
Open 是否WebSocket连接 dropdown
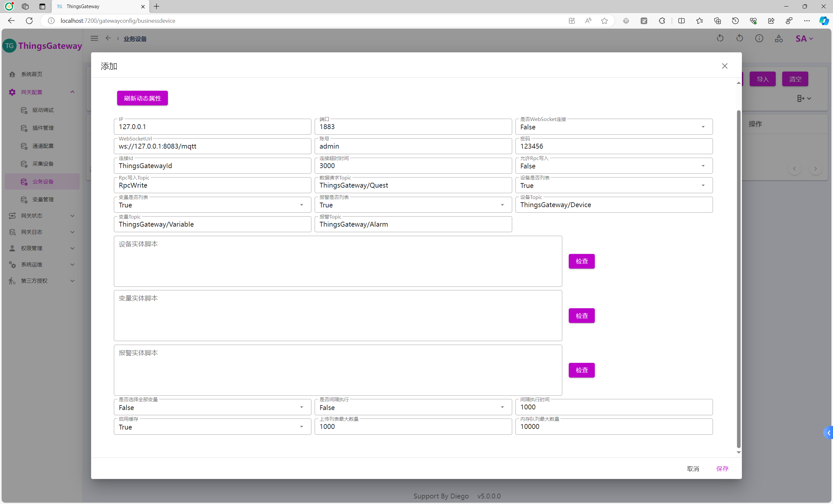pos(614,127)
